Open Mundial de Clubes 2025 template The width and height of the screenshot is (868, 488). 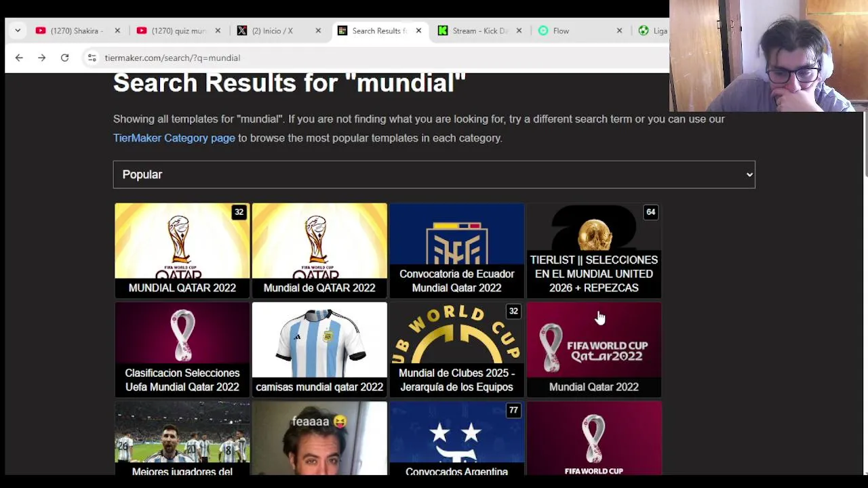coord(457,349)
